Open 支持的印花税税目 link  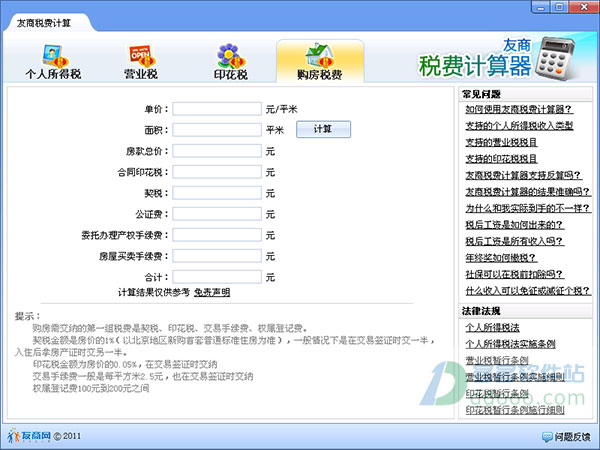click(x=501, y=159)
